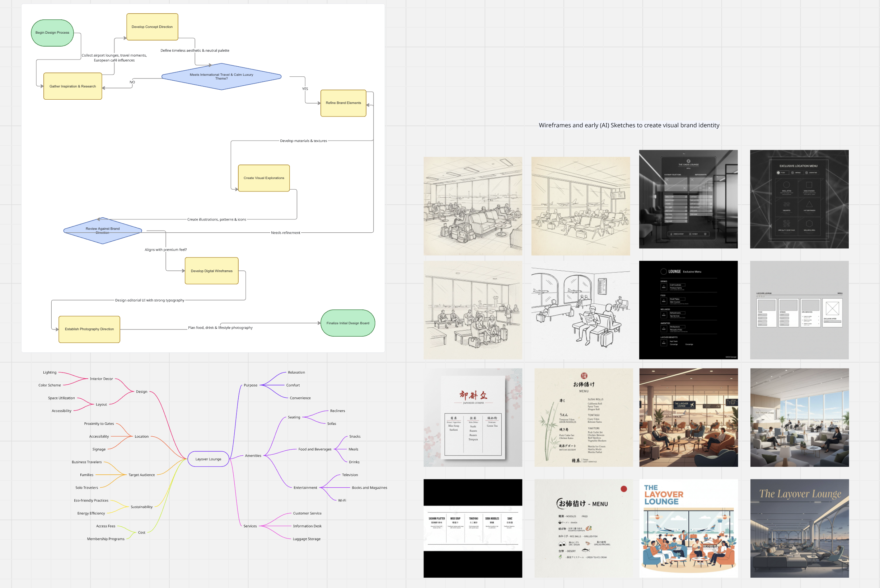Open the colorful The Layover Lounge illustration poster
Screen dimensions: 880x588
click(688, 528)
